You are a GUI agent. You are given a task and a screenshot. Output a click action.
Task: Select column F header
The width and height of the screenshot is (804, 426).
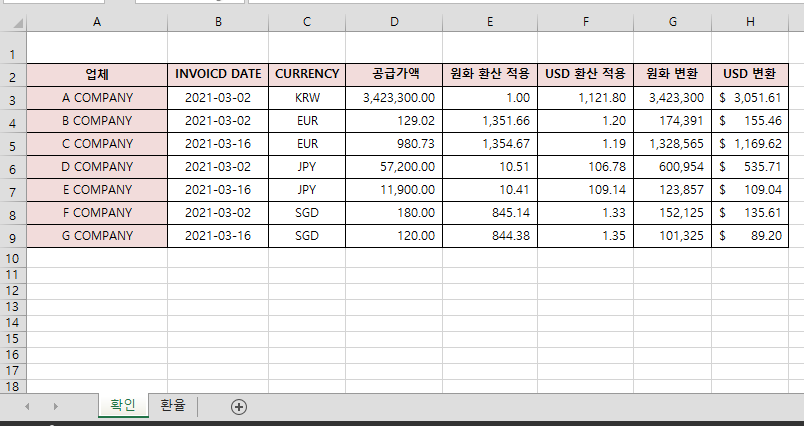pos(586,22)
